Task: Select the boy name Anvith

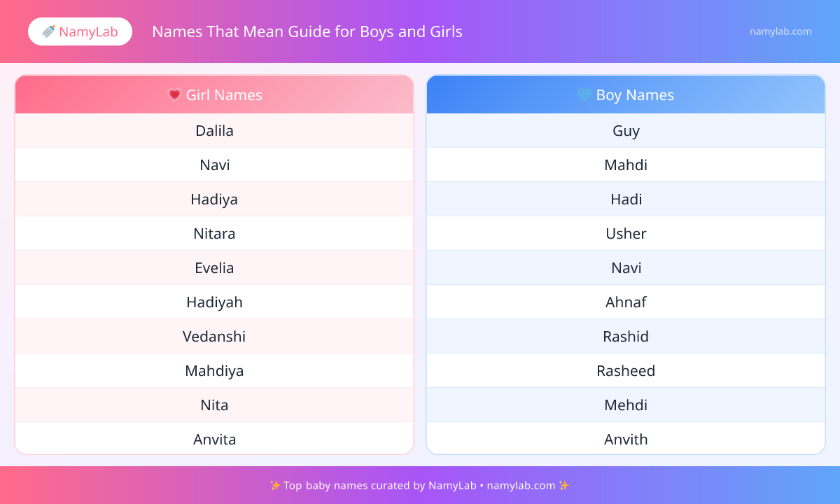Action: (x=626, y=440)
